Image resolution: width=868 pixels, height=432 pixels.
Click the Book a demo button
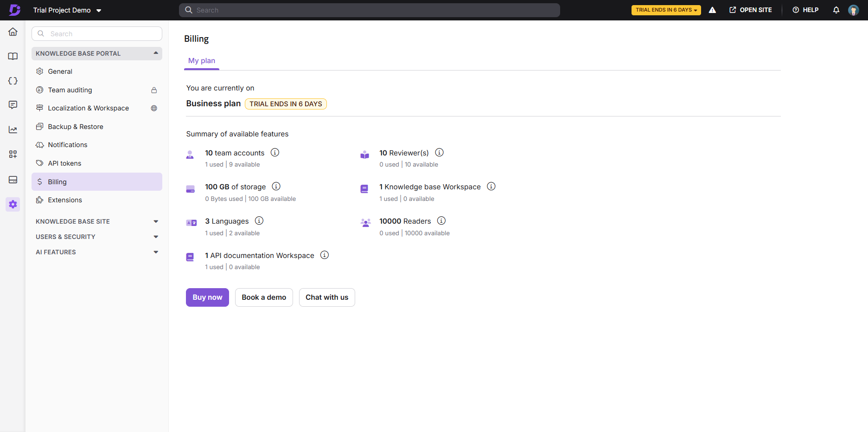click(264, 297)
